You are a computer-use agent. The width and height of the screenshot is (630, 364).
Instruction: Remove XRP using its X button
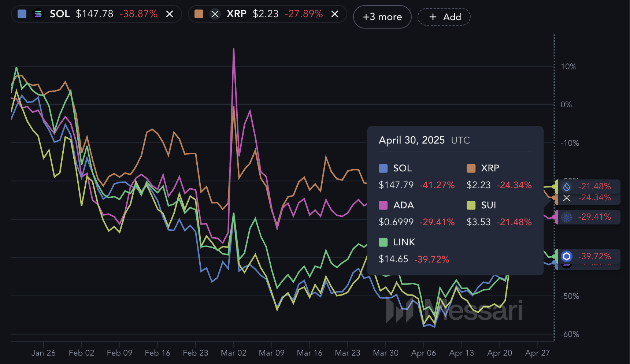pyautogui.click(x=335, y=14)
